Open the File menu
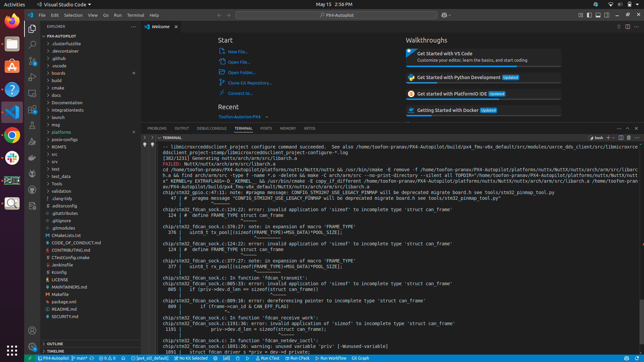Viewport: 644px width, 362px height. pyautogui.click(x=42, y=15)
